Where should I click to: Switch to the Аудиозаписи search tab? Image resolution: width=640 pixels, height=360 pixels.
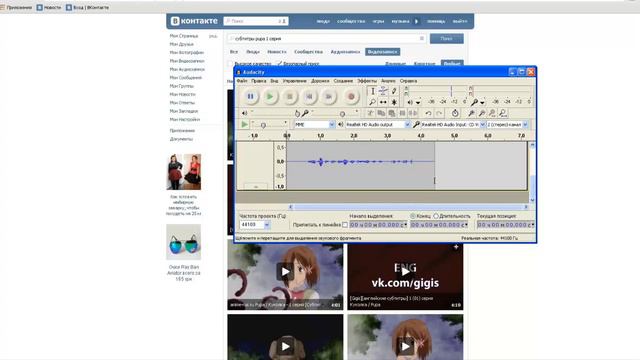345,52
